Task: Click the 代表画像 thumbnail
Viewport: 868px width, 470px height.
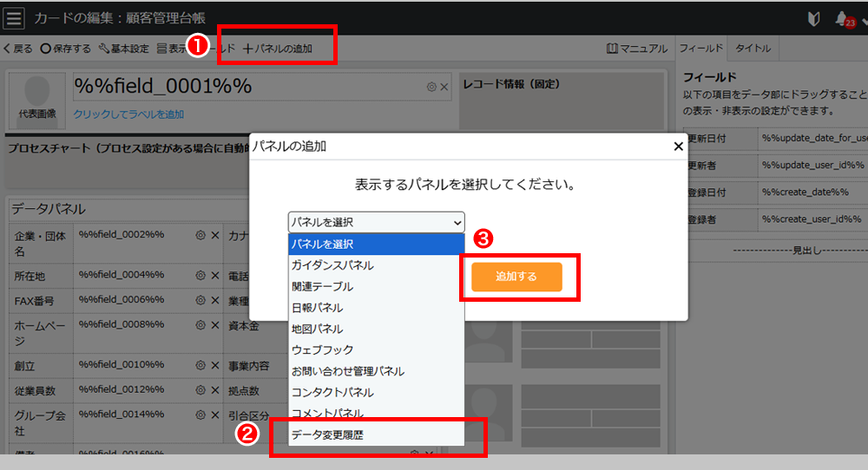Action: tap(37, 100)
